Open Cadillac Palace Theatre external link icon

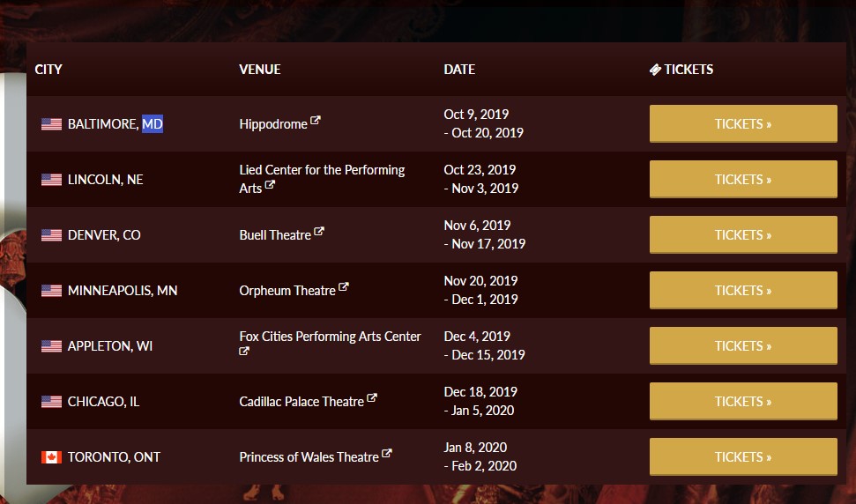tap(372, 397)
